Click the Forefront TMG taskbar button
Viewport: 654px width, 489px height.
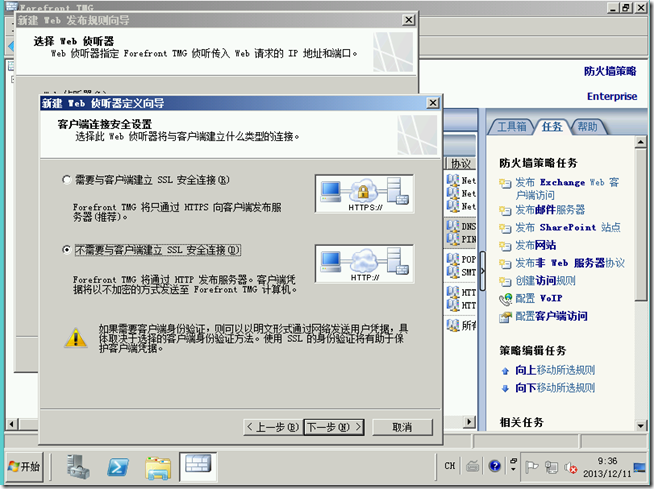pos(198,466)
